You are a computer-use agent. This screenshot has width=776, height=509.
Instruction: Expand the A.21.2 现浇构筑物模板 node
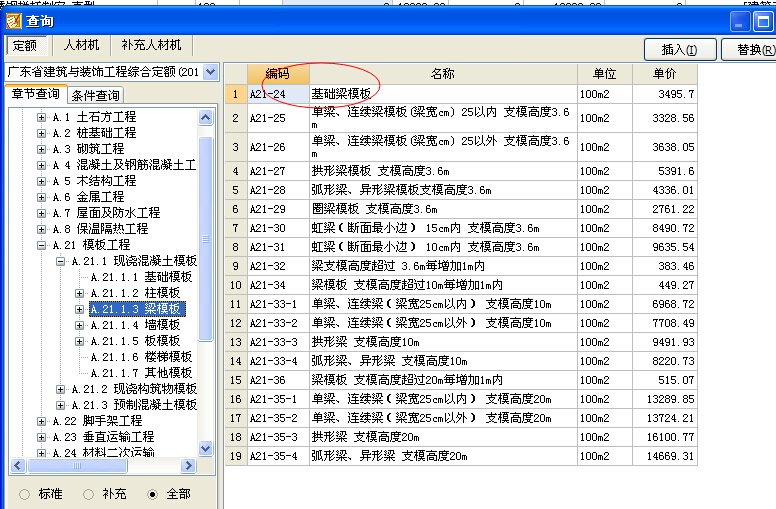pyautogui.click(x=60, y=389)
